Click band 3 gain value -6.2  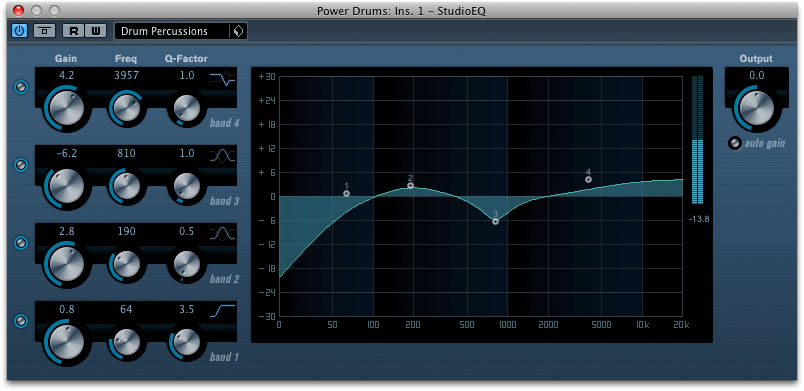(x=67, y=153)
